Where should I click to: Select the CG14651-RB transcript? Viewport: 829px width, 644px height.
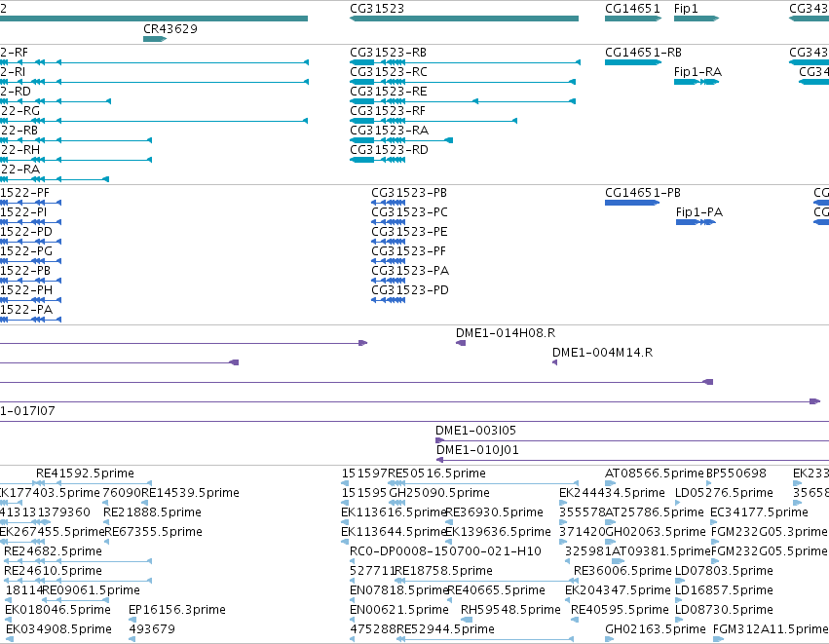[633, 62]
